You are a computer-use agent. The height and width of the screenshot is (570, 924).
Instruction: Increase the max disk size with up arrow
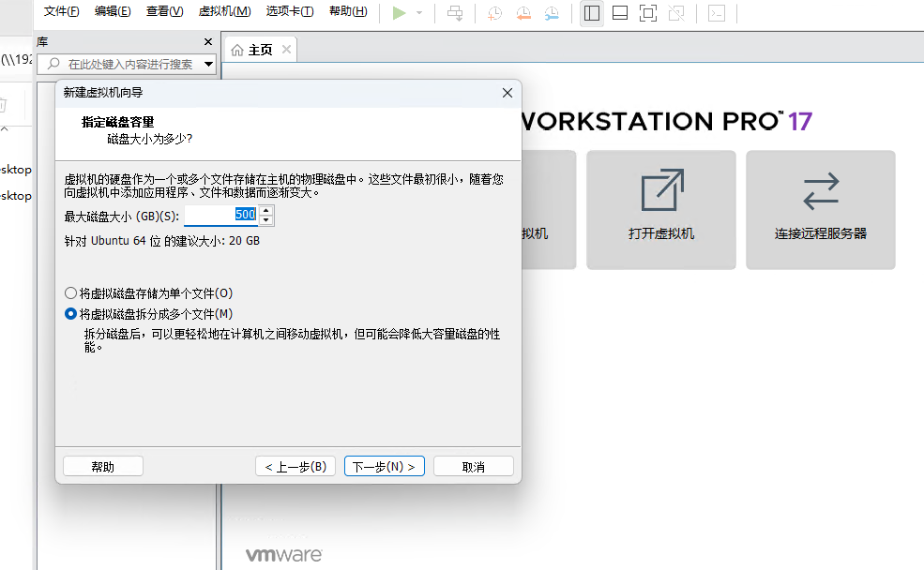[x=266, y=210]
